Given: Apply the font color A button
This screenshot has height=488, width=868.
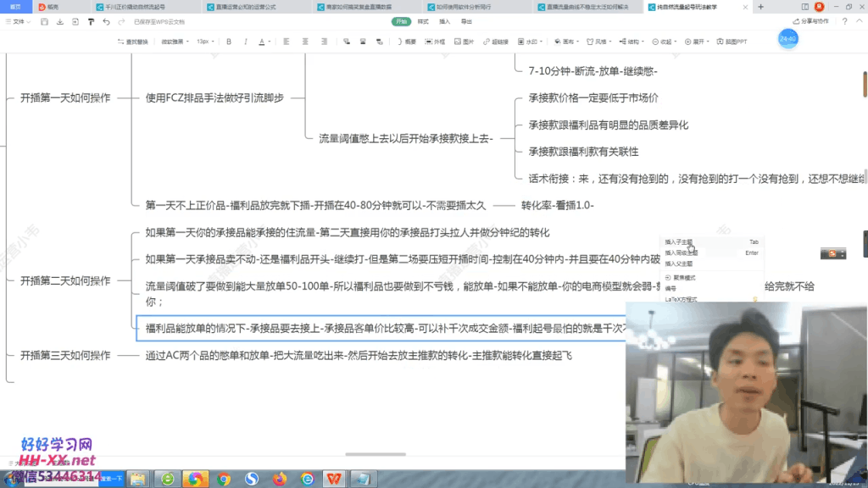Looking at the screenshot, I should pos(262,42).
